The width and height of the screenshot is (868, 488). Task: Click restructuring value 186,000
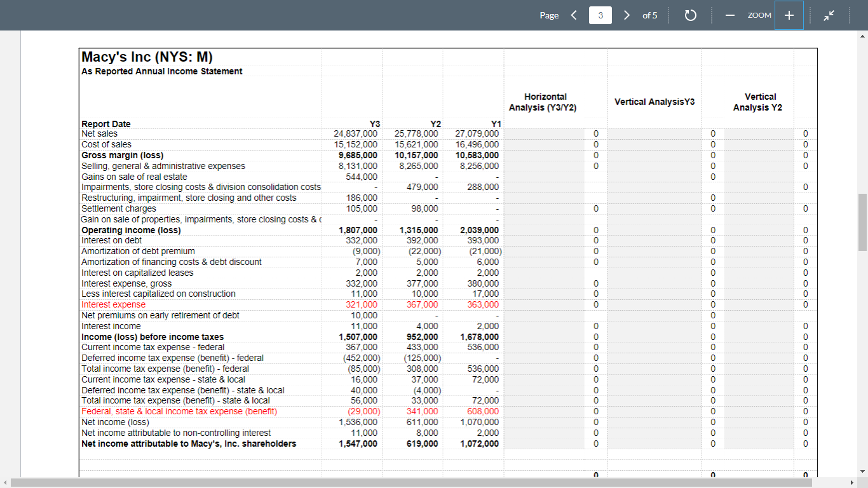pos(361,198)
